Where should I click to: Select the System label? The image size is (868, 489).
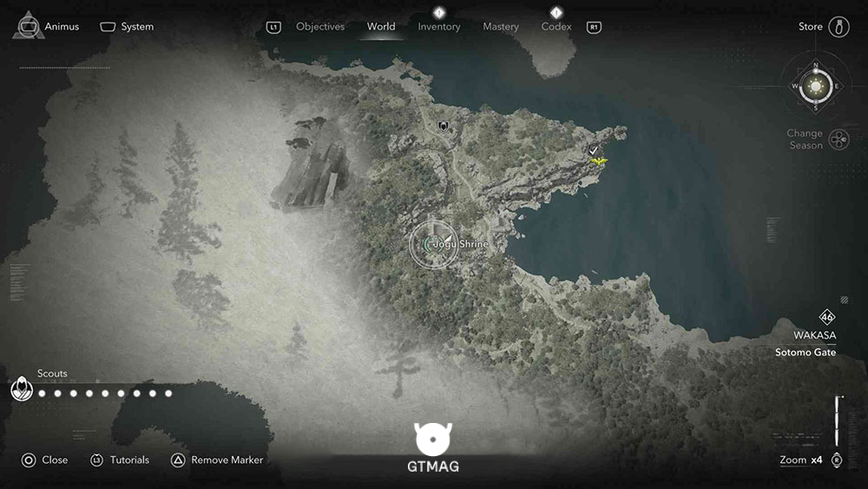pyautogui.click(x=137, y=27)
